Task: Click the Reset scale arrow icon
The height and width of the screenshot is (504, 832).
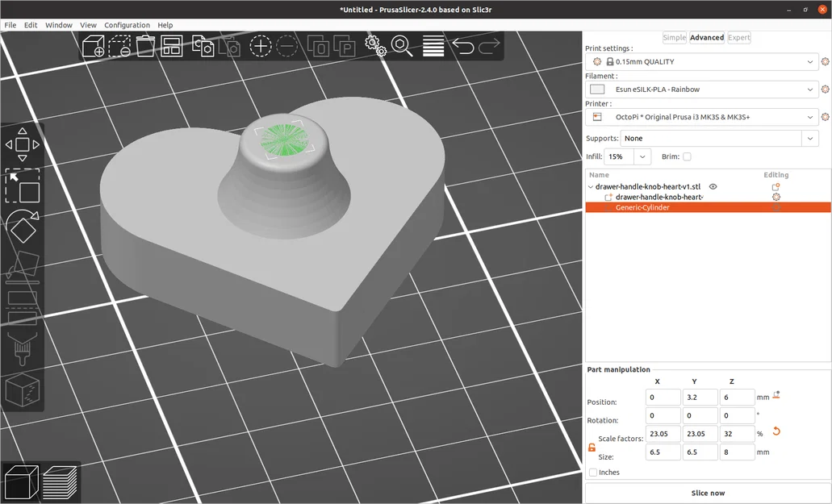Action: click(776, 431)
